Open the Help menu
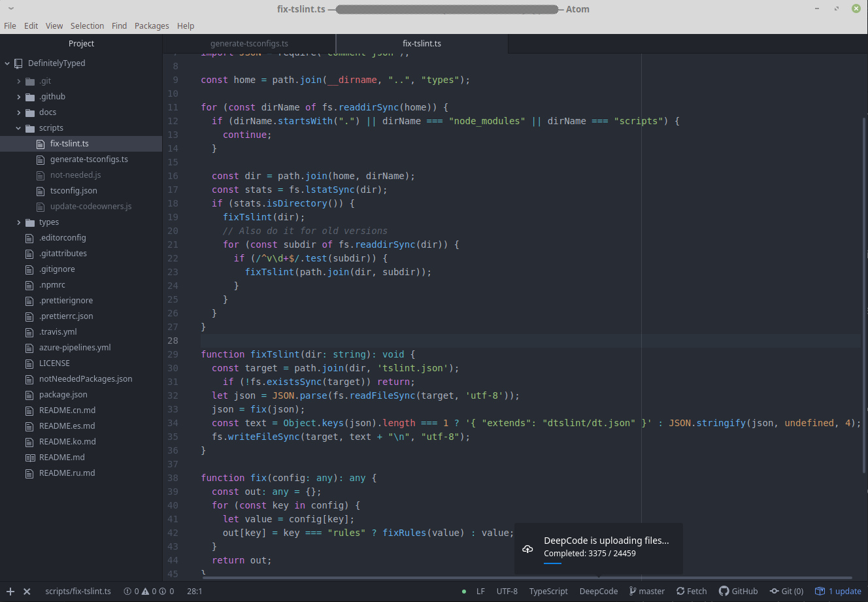The image size is (868, 602). [186, 25]
